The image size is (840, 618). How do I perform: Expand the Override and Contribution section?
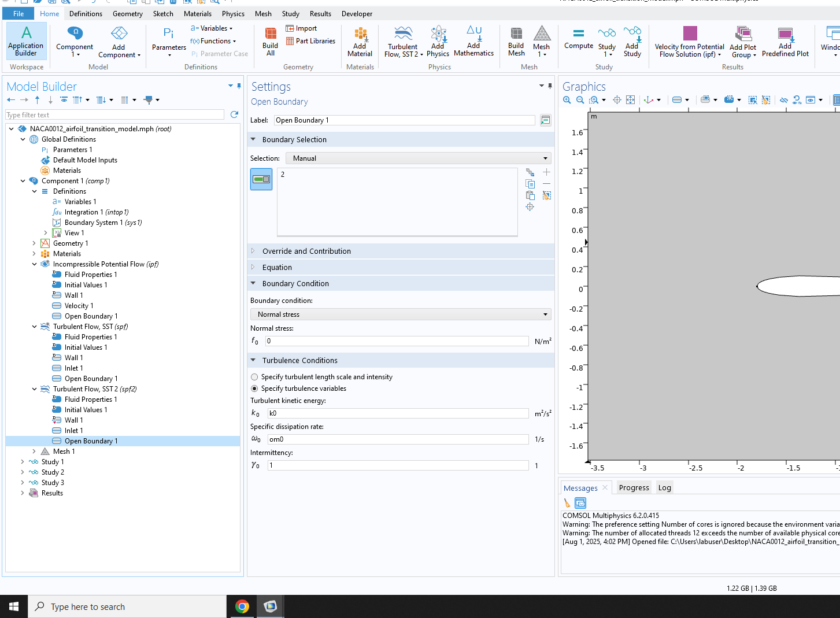306,251
